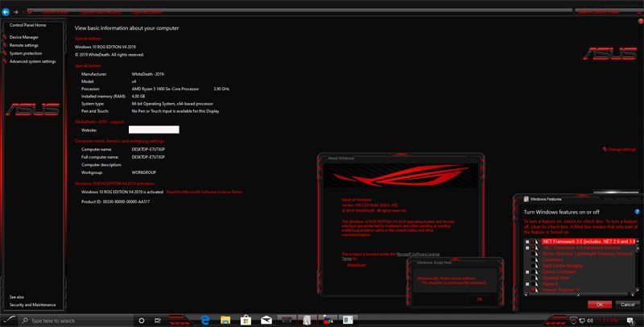
Task: Click Control Panel in the address breadcrumb
Action: point(56,12)
